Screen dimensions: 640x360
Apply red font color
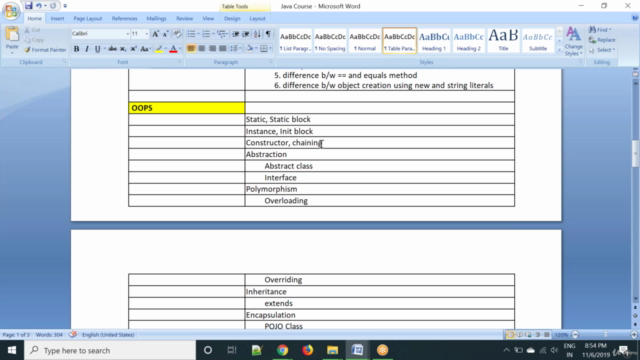tap(173, 49)
